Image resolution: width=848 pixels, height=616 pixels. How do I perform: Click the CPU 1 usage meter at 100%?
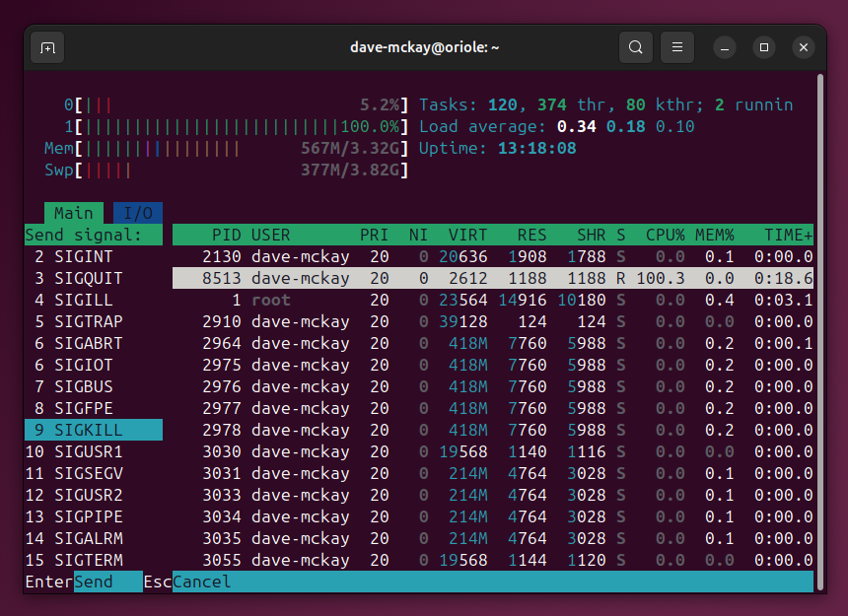237,126
